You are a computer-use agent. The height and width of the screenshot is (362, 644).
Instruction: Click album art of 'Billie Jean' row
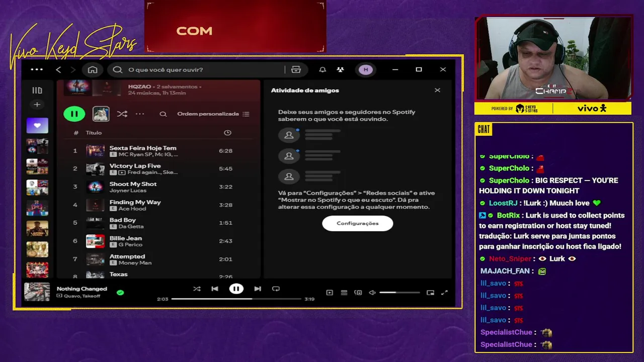[95, 241]
